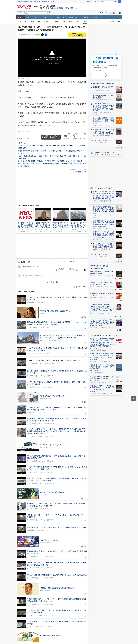Open トピックス一覧 link
The image size is (138, 644).
pyautogui.click(x=115, y=21)
